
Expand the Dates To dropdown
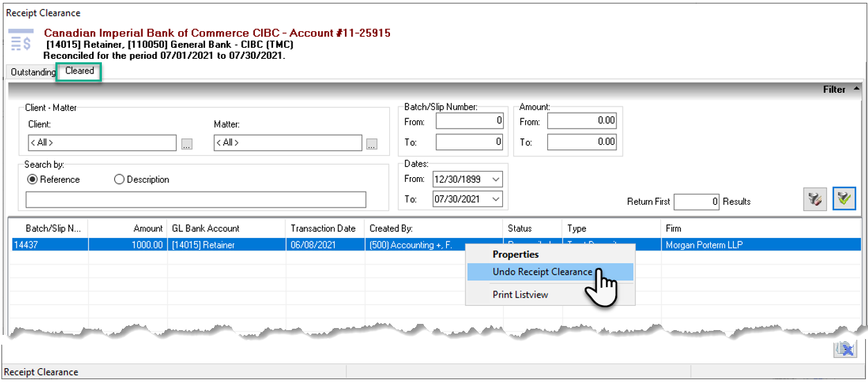(495, 199)
